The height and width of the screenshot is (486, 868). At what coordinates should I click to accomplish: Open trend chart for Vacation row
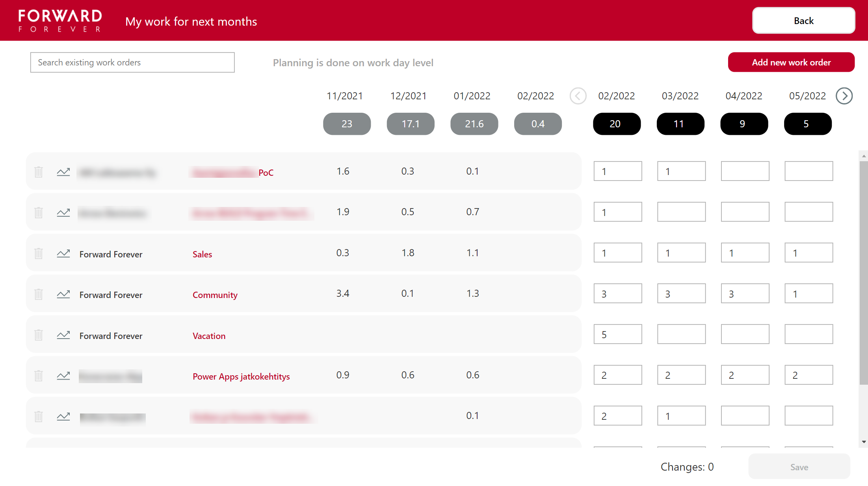63,335
